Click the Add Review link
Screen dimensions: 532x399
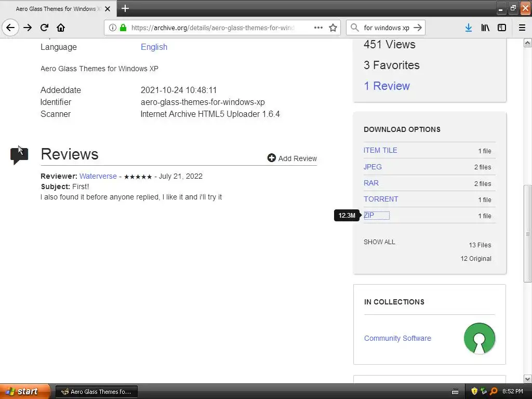(298, 158)
